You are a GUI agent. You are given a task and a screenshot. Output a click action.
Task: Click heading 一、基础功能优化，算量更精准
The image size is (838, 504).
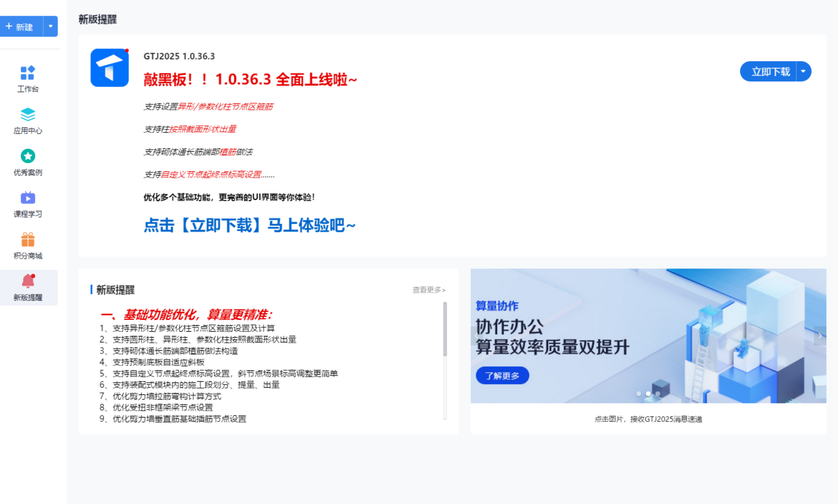[x=186, y=315]
